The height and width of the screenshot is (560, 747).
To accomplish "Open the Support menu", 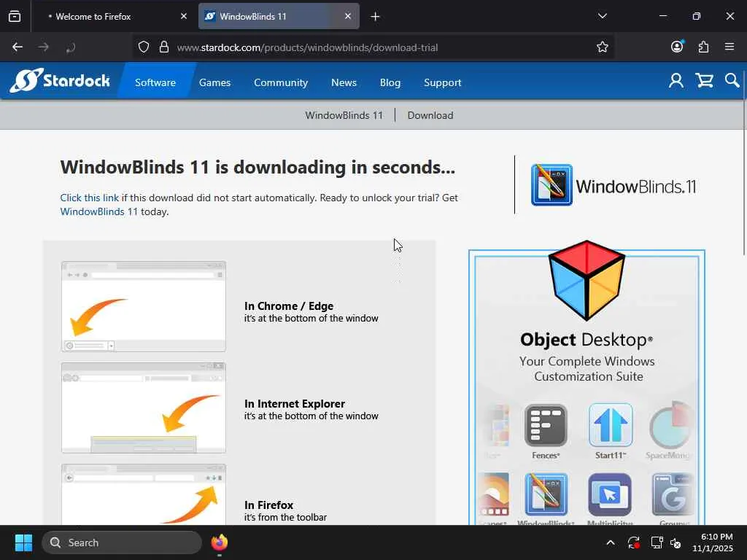I will 443,82.
